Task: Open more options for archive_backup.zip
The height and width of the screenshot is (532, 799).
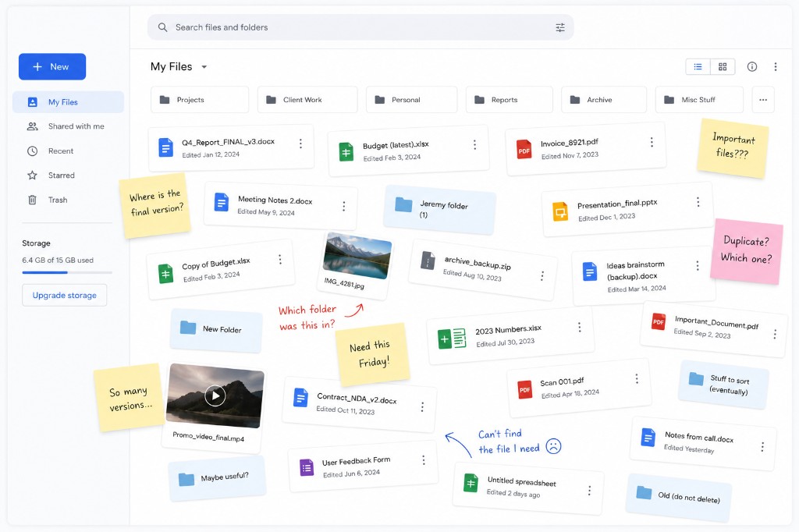Action: (x=542, y=275)
